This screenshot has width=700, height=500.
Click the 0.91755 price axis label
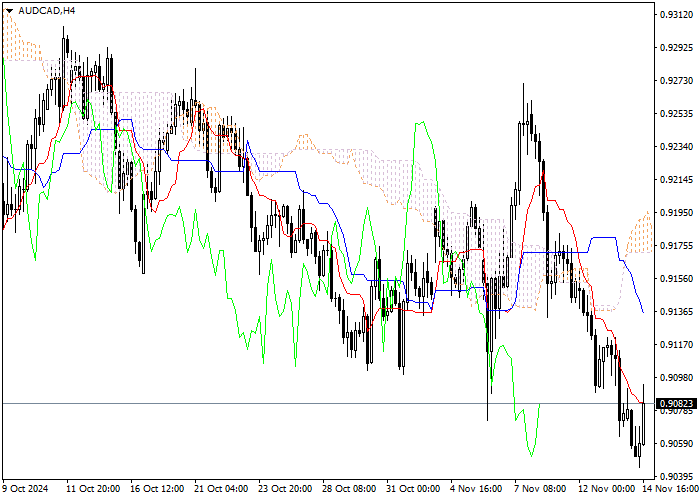677,246
